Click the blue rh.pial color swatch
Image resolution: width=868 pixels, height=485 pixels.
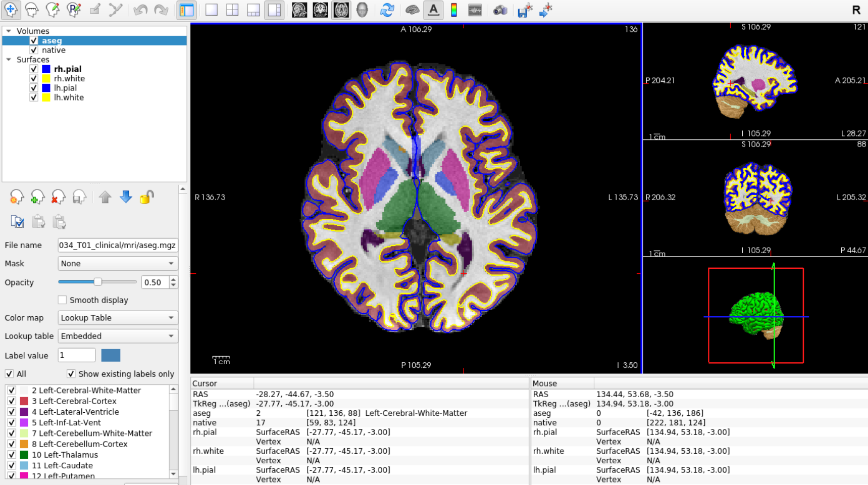(46, 69)
